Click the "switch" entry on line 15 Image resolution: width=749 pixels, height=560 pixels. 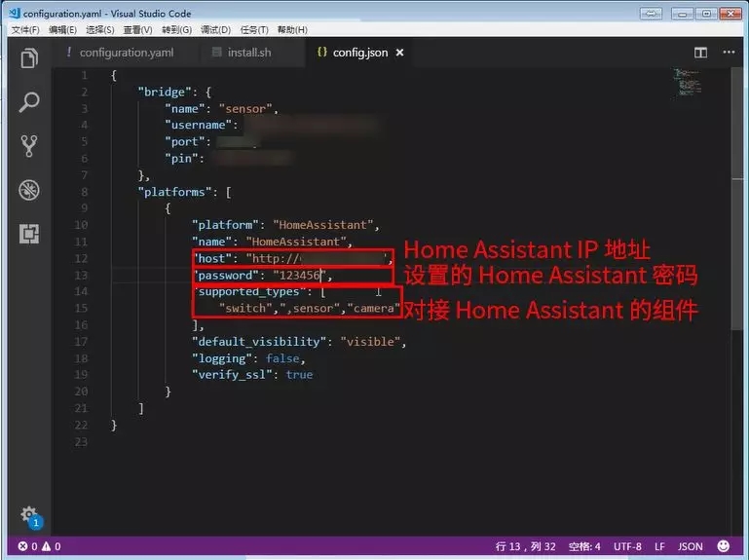click(245, 308)
